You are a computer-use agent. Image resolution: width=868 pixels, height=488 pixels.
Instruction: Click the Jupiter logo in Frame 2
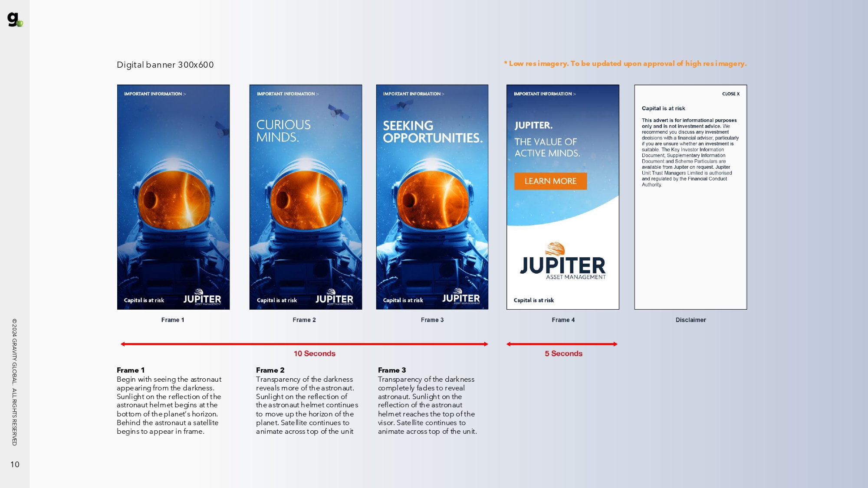(334, 298)
